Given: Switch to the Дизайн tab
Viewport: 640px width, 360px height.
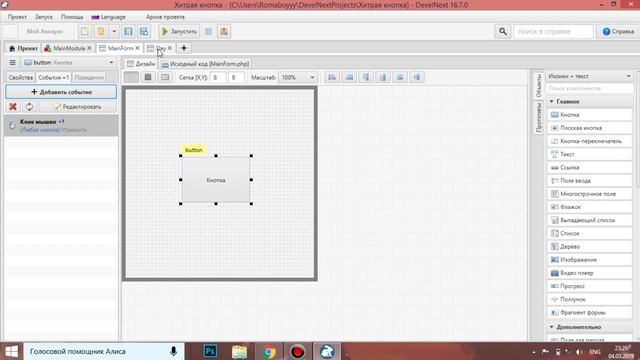Looking at the screenshot, I should tap(141, 64).
